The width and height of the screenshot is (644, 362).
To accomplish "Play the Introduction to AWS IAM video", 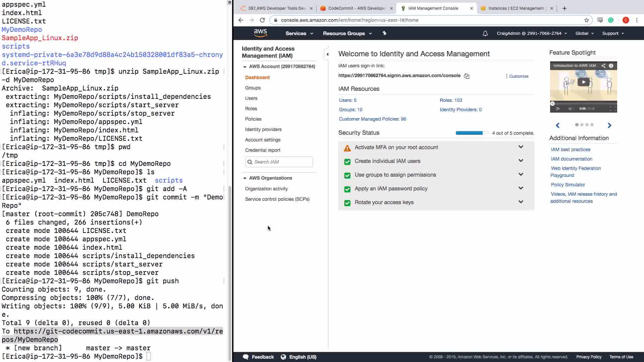I will 583,82.
